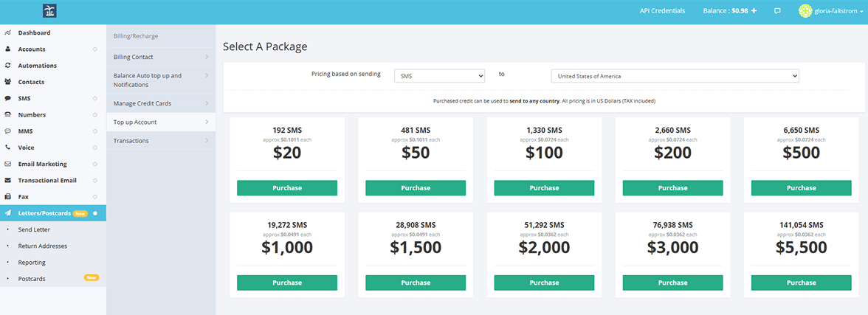Viewport: 868px width, 315px height.
Task: Open the API Credentials link
Action: 662,11
